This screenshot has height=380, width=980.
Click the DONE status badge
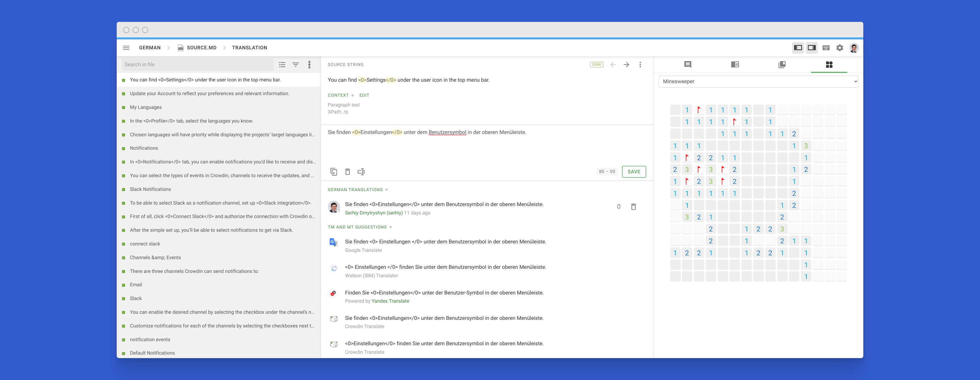point(596,65)
